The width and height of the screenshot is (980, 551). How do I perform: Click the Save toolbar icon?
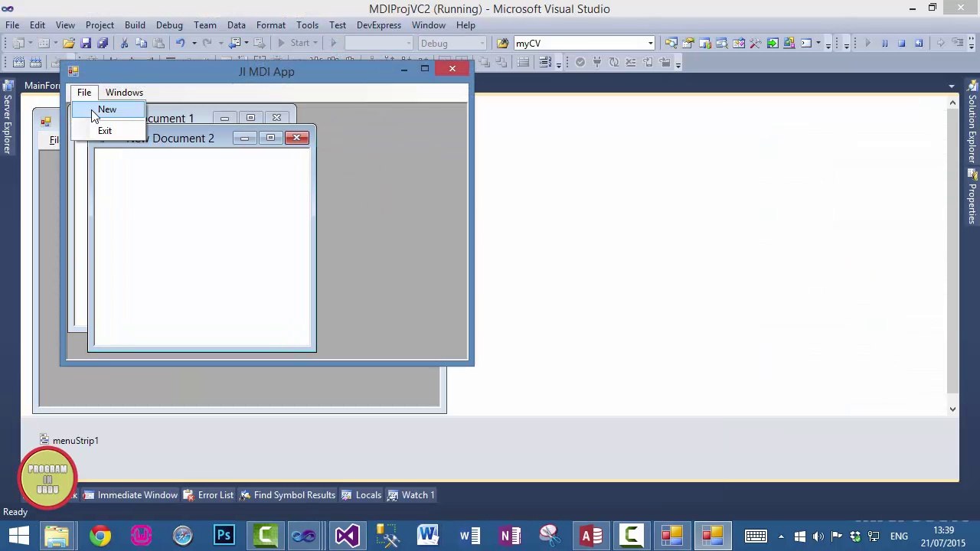[86, 43]
